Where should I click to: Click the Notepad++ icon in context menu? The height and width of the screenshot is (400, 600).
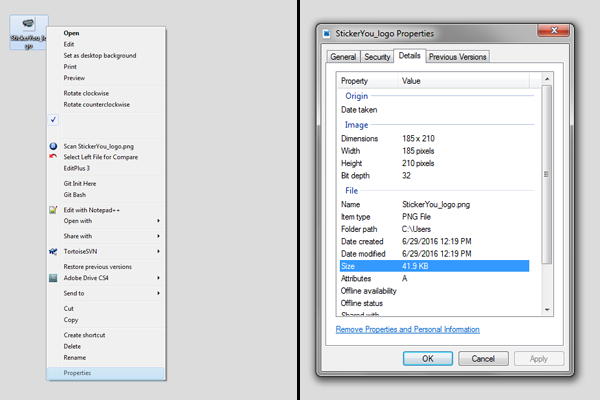tap(53, 209)
